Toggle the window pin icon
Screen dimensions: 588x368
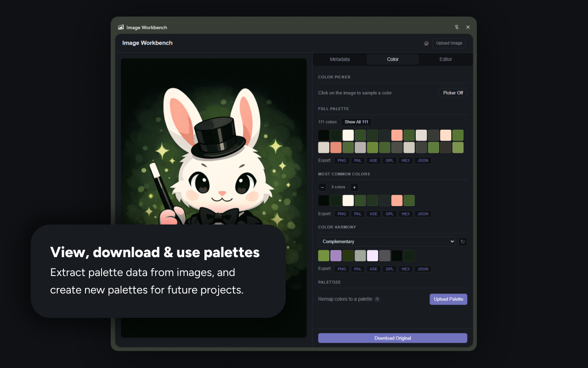457,27
